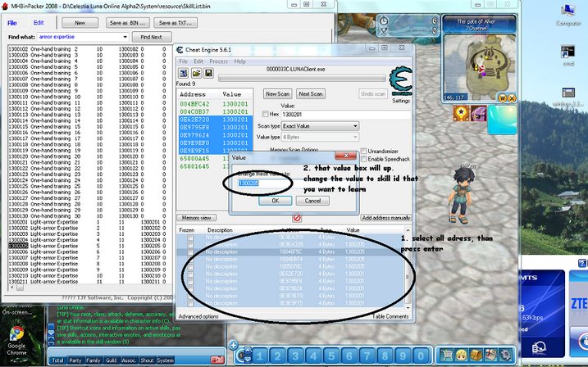Open Cheat Engine Edit menu
588x367 pixels.
point(198,61)
